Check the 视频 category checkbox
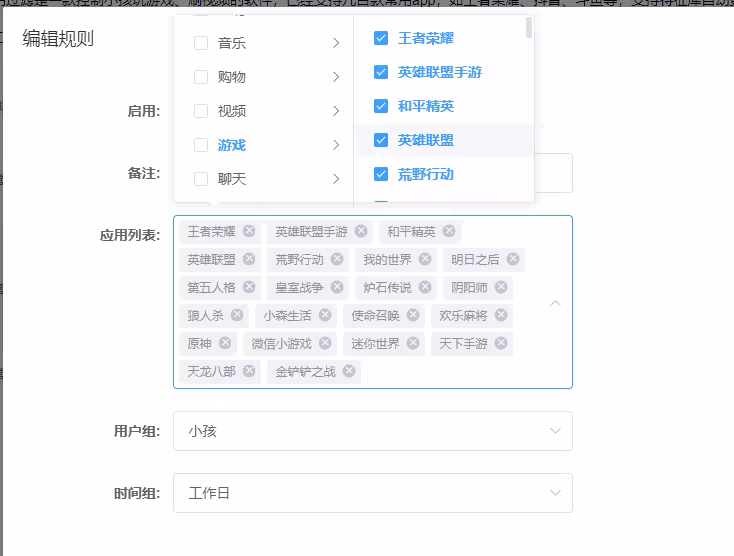734x556 pixels. 201,111
